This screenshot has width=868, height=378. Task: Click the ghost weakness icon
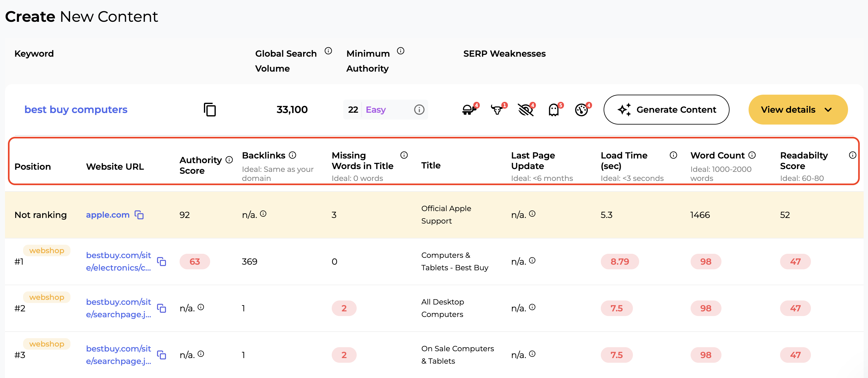click(x=554, y=110)
